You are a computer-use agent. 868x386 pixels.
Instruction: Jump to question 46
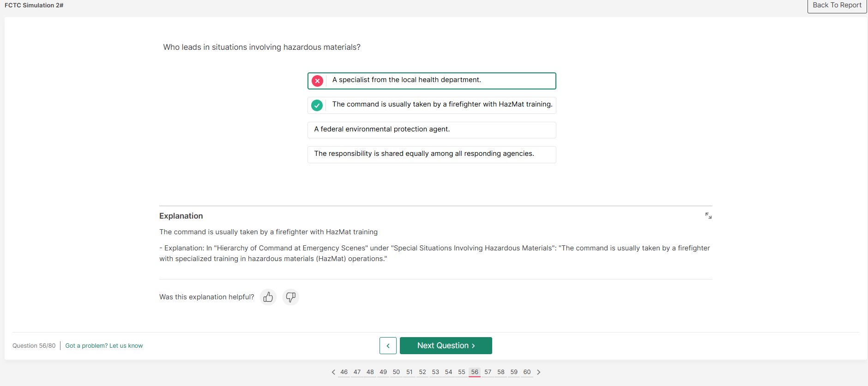tap(344, 372)
